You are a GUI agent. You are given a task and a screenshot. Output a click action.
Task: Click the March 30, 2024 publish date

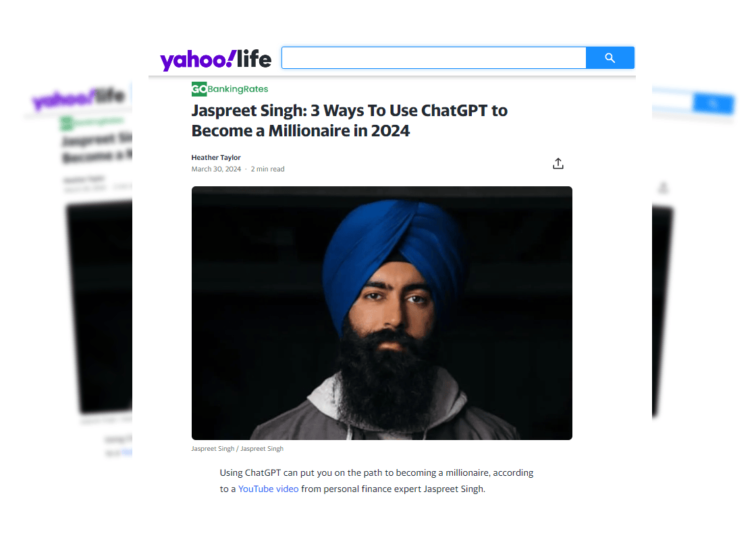tap(216, 169)
